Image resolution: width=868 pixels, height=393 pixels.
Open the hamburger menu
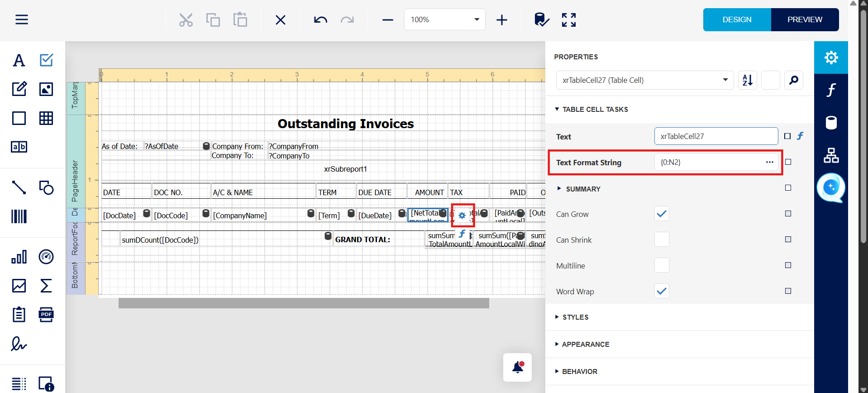tap(22, 19)
